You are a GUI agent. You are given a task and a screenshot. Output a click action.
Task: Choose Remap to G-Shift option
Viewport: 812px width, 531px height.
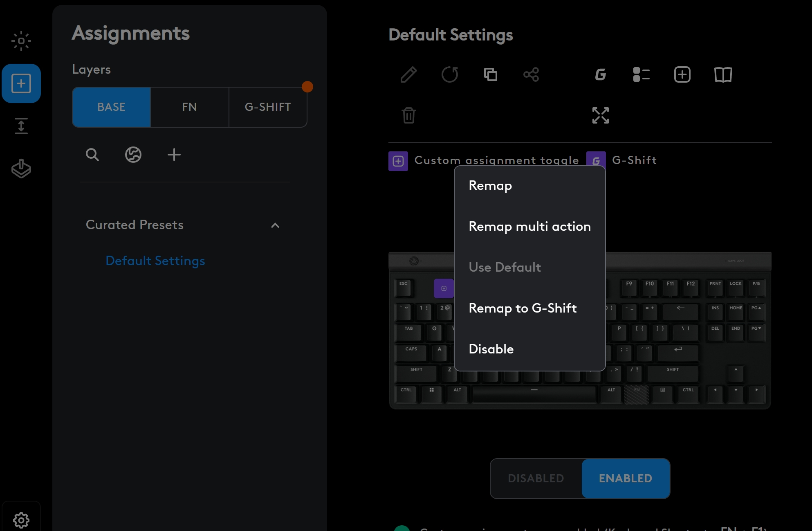(523, 308)
